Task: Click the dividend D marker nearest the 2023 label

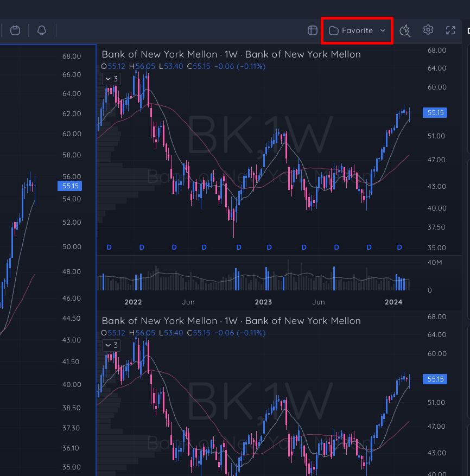Action: [x=269, y=247]
